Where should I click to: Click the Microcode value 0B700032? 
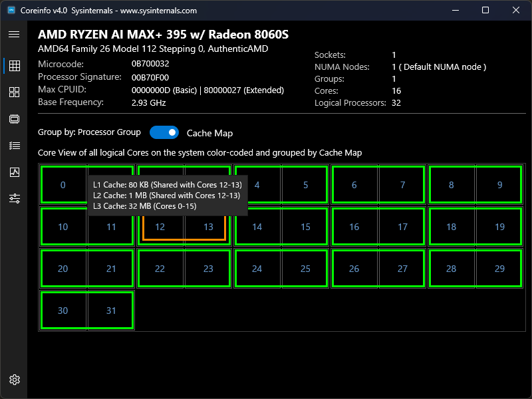click(150, 64)
